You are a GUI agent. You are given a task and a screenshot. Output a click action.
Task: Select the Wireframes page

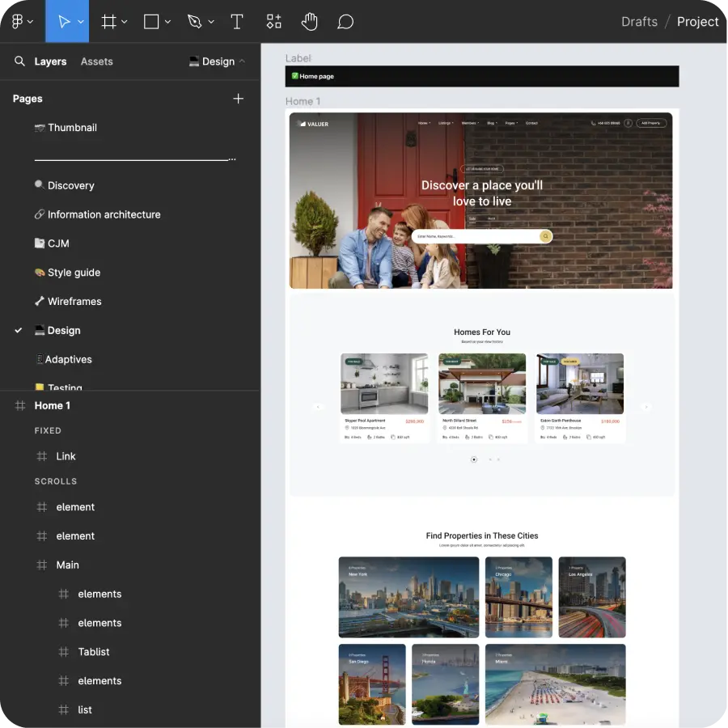75,301
